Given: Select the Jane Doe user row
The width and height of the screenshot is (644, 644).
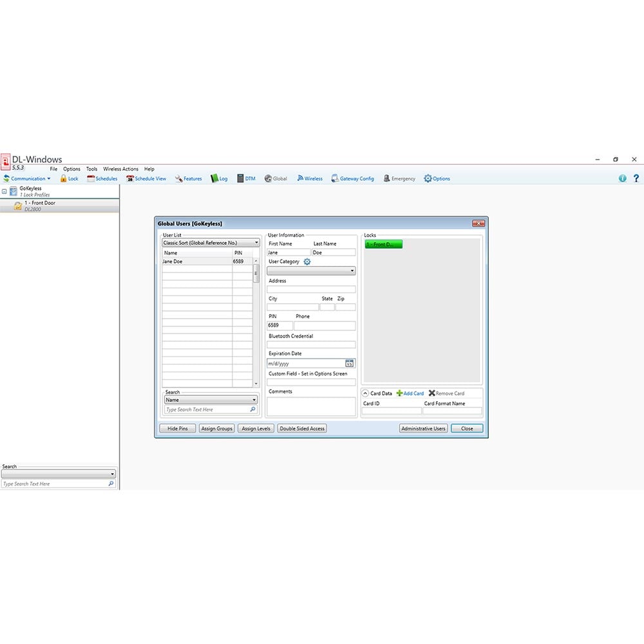Looking at the screenshot, I should [193, 261].
